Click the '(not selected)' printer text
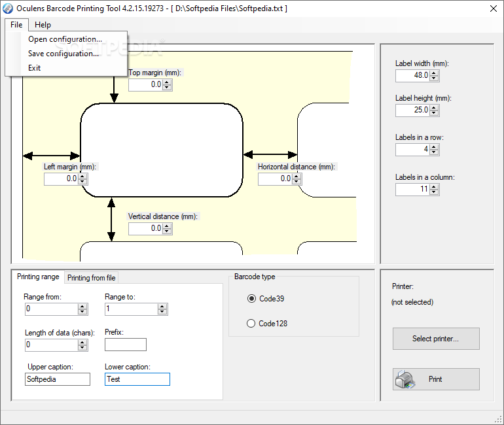This screenshot has width=504, height=425. (412, 302)
